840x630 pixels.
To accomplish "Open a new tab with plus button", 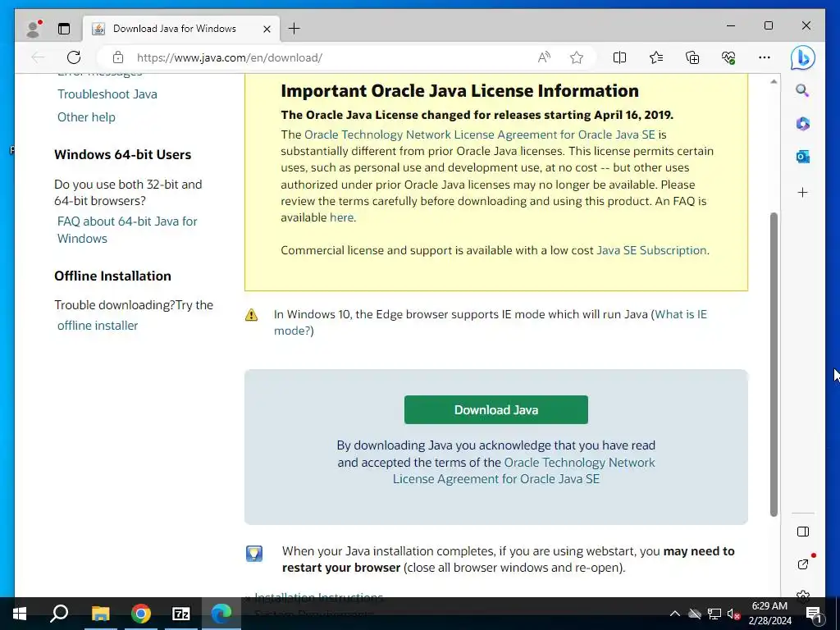I will 294,29.
